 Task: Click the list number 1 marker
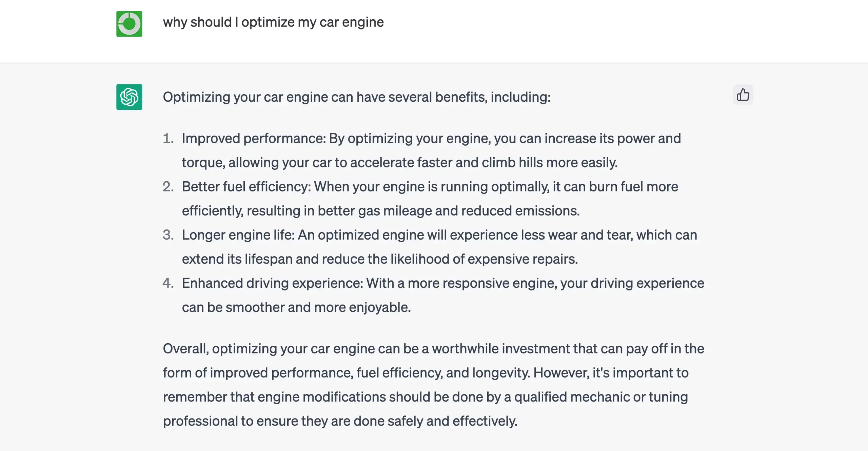pyautogui.click(x=168, y=138)
